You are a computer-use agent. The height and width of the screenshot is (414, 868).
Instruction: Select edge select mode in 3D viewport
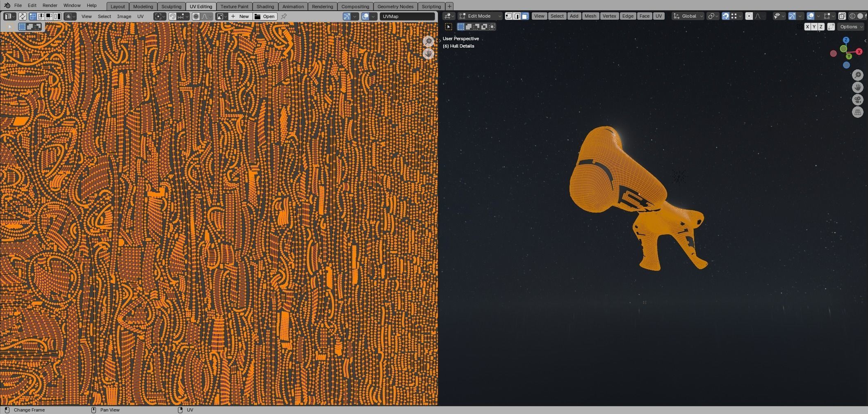(x=517, y=16)
